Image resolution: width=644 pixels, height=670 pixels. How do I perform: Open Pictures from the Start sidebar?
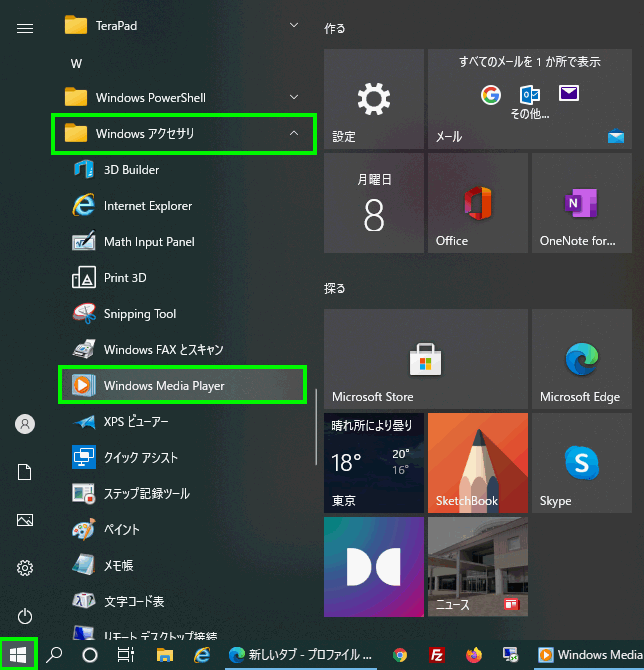click(25, 520)
